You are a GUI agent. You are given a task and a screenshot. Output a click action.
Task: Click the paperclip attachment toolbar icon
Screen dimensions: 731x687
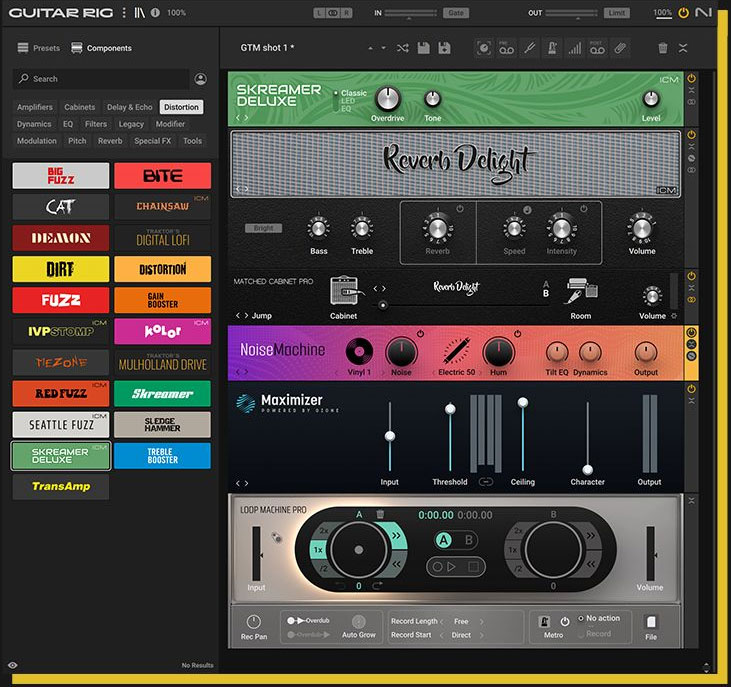tap(620, 48)
